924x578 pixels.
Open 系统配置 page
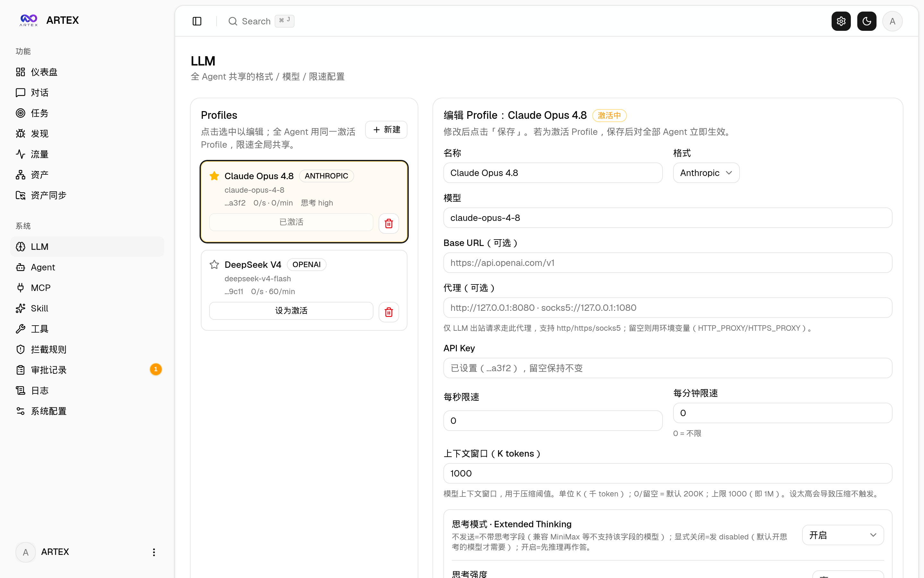click(x=87, y=411)
